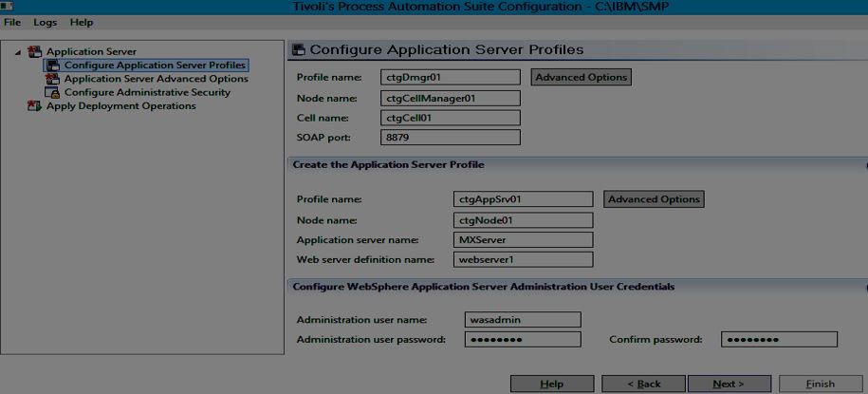868x394 pixels.
Task: Click the ctgCell01 cell name field
Action: pos(451,118)
